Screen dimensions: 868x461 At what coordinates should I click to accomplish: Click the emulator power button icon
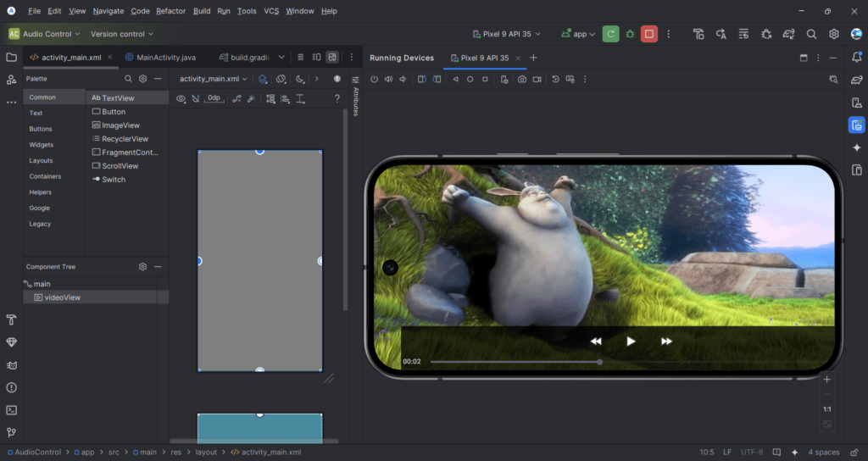coord(374,79)
